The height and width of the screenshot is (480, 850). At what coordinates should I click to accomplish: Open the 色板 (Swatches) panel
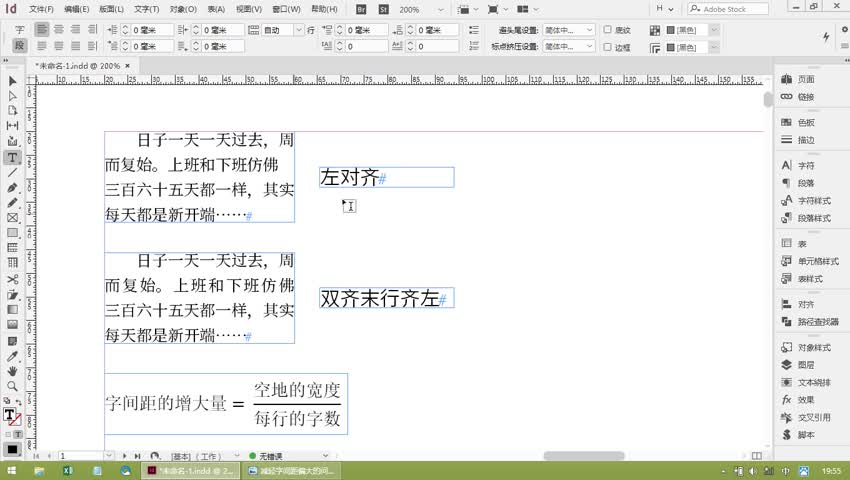click(805, 122)
